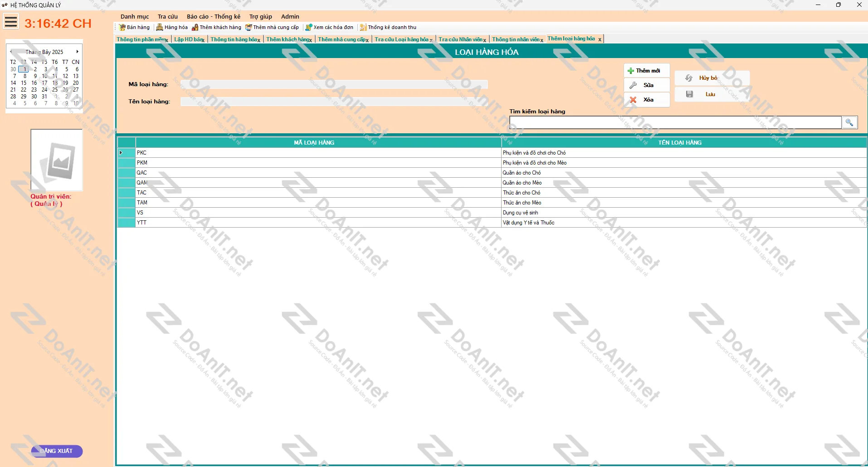Click the Thêm nhà cung cấp toolbar icon
868x467 pixels.
click(272, 27)
